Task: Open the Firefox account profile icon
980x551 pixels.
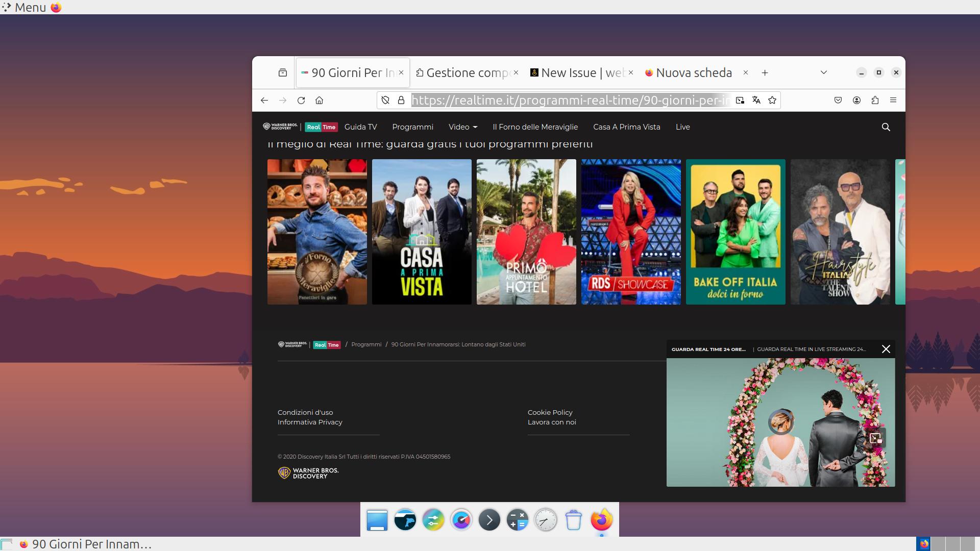Action: [856, 101]
